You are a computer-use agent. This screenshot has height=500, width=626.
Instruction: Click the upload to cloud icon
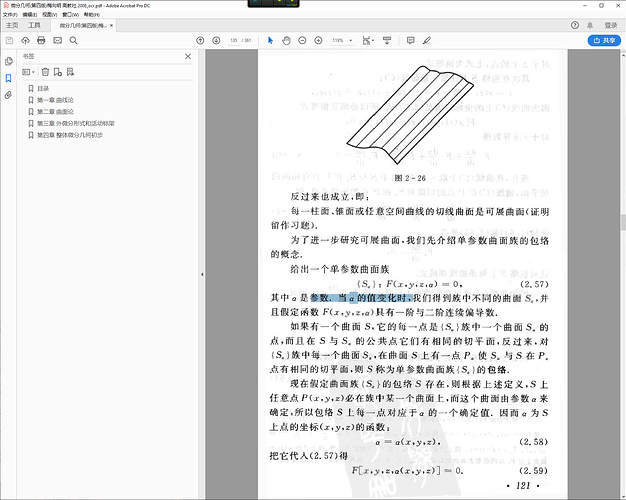pyautogui.click(x=26, y=40)
